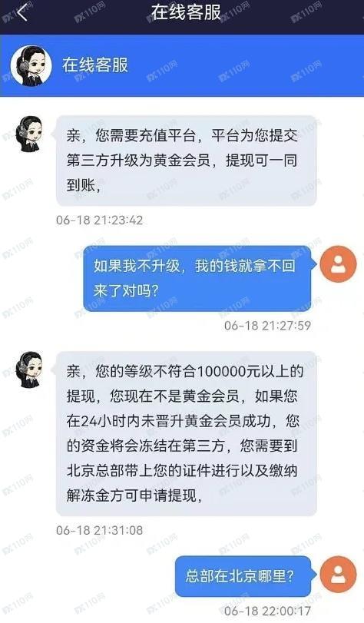Select the 总部在北京哪里? message bubble

243,576
